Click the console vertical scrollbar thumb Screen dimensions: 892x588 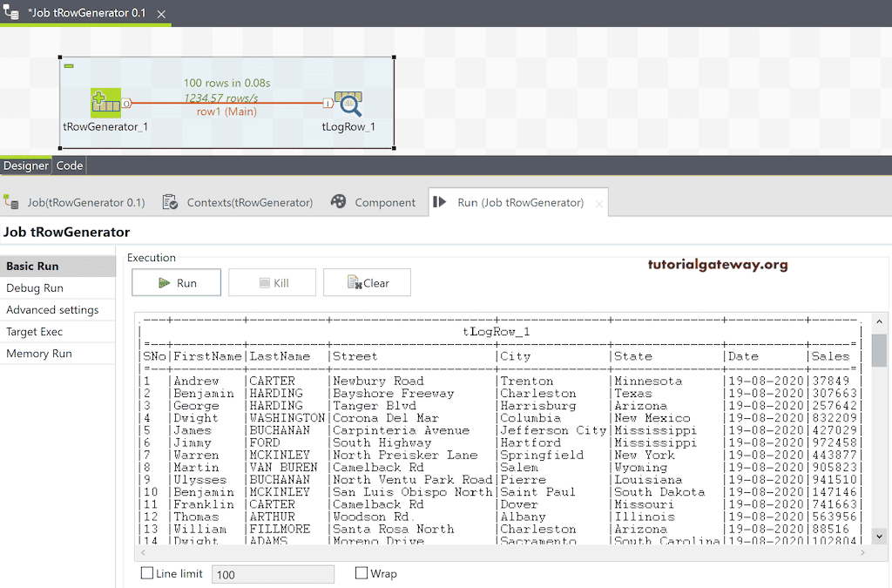tap(879, 350)
